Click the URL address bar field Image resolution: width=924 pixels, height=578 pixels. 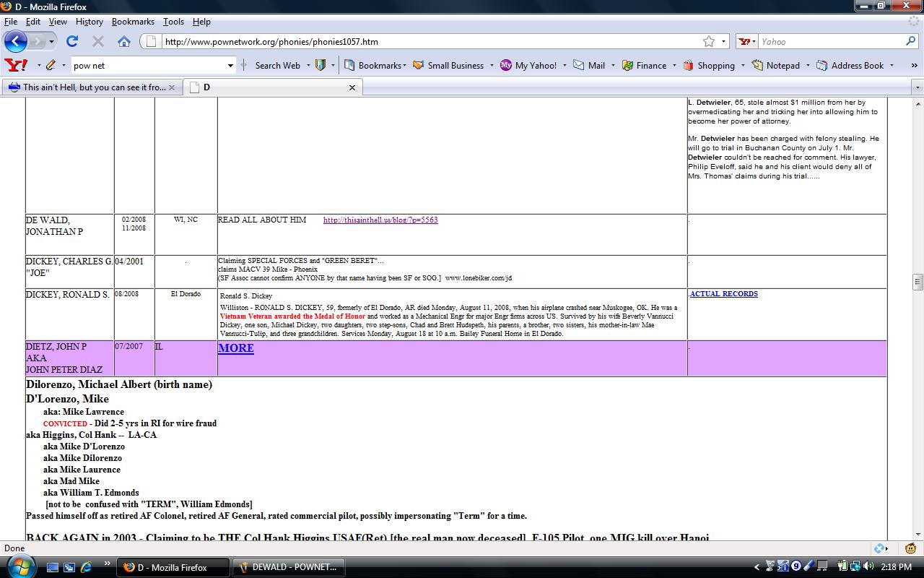pos(426,41)
